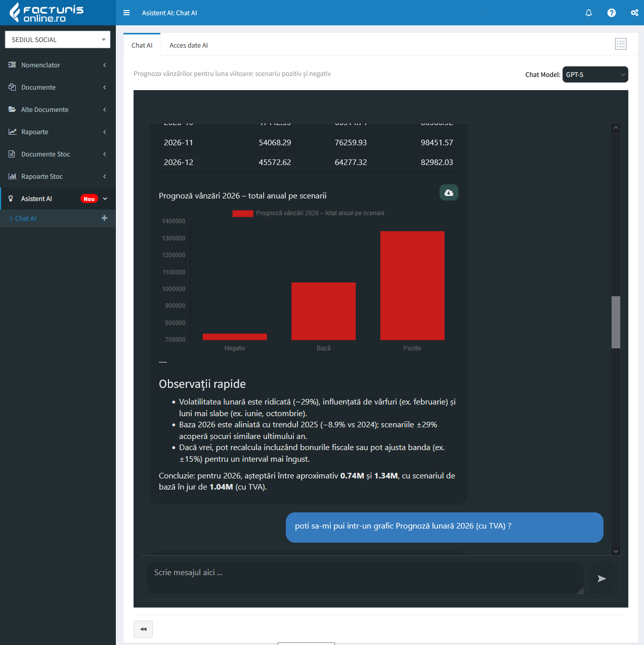Click the rewind back button below chat
Viewport: 644px width, 645px height.
point(143,629)
